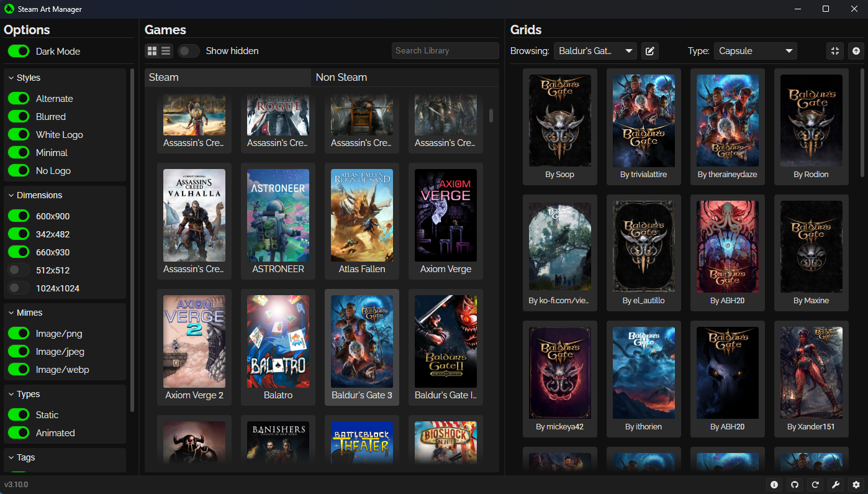The height and width of the screenshot is (494, 868).
Task: Choose the grid by Rodion
Action: point(811,127)
